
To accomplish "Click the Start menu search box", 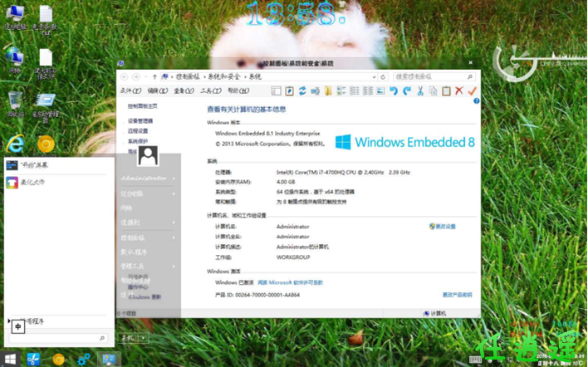I will (58, 338).
